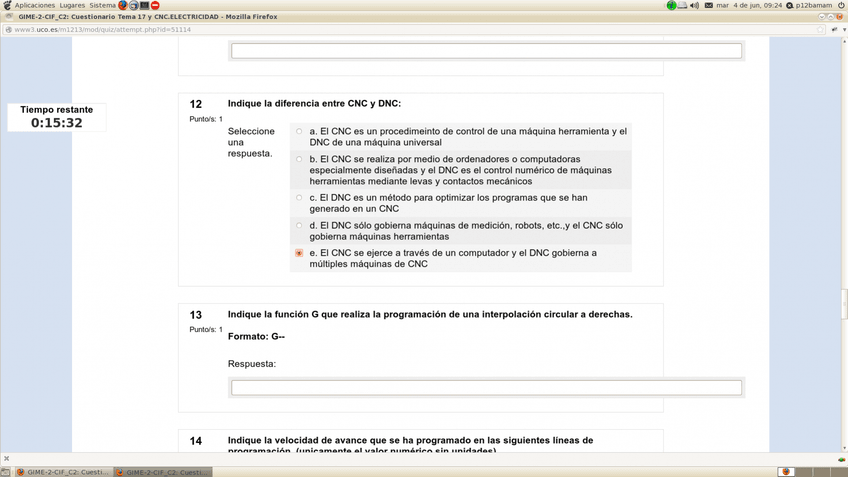848x477 pixels.
Task: Click the answer field for question 13
Action: point(486,387)
